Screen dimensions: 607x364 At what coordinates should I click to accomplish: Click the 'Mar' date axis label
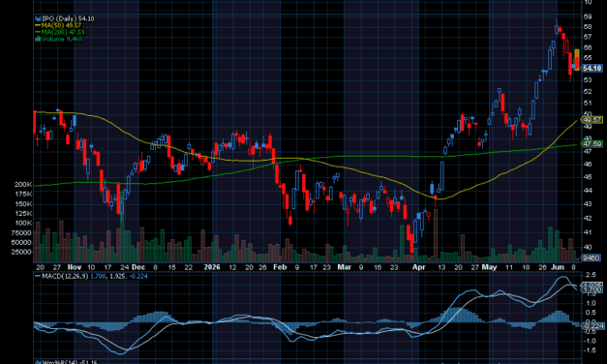344,267
